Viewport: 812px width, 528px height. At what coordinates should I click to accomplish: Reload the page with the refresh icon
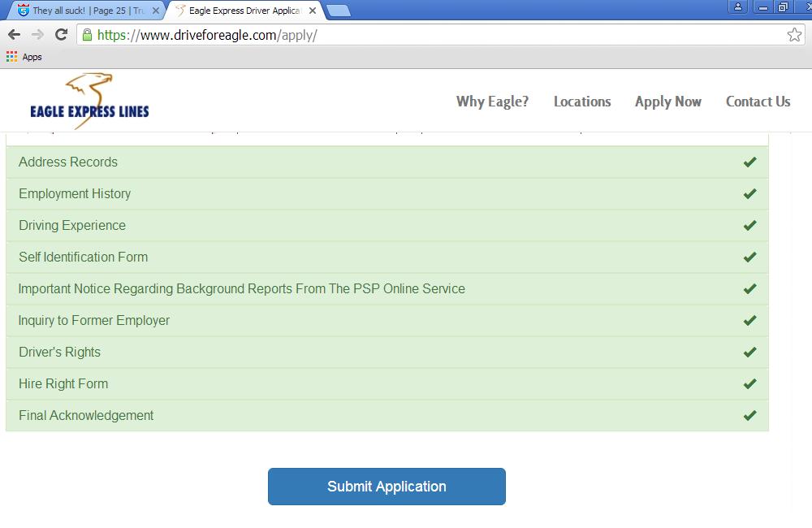pos(61,35)
